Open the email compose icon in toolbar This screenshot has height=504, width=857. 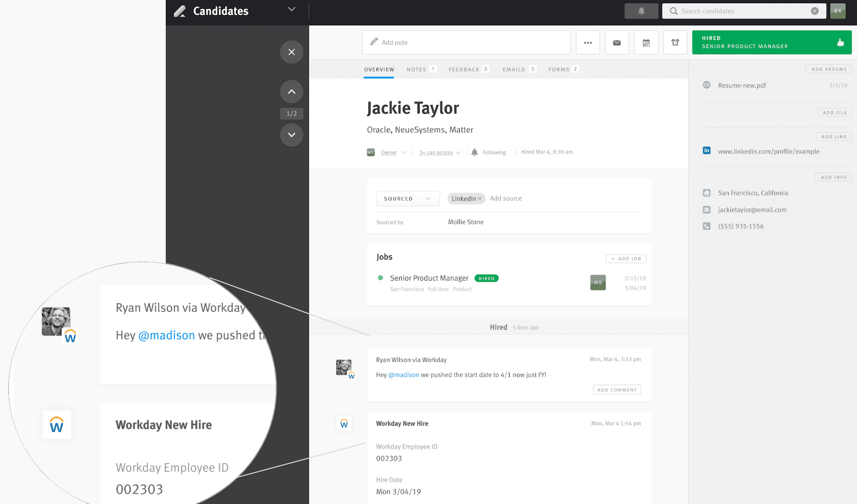(x=616, y=42)
